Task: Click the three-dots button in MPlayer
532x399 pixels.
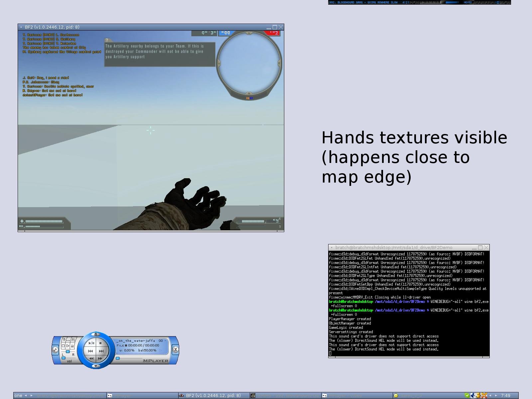Action: coord(68,340)
